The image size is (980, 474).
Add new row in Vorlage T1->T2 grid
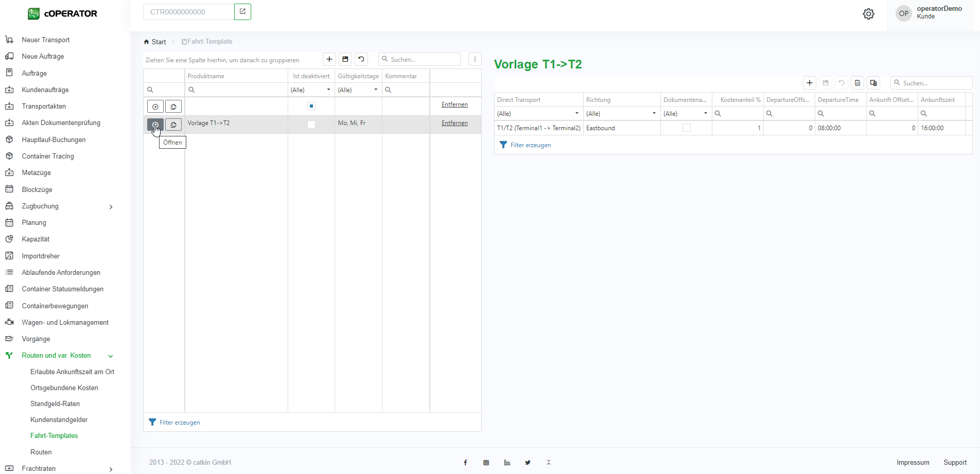[810, 83]
